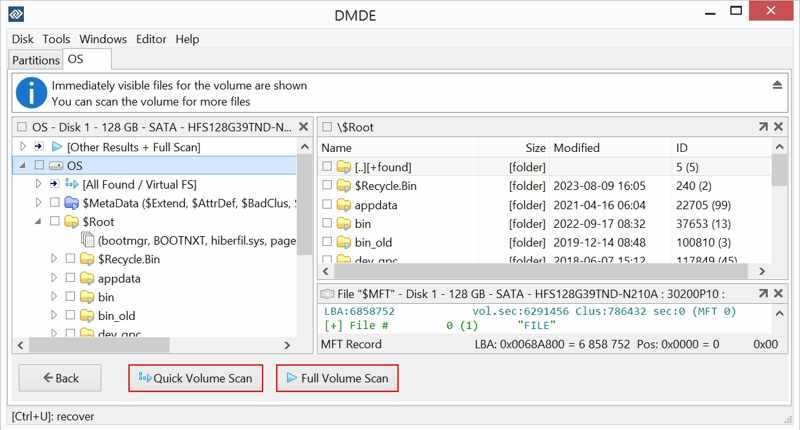Start the Quick Volume Scan

[x=196, y=379]
